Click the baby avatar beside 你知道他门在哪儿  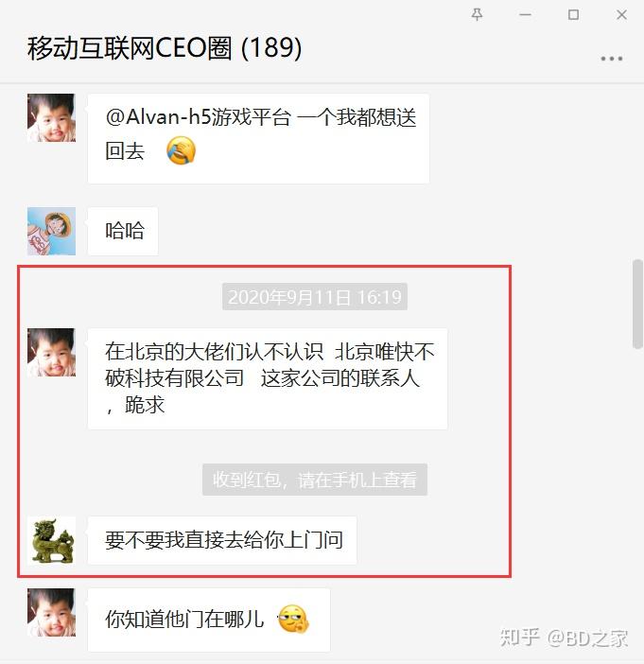[x=51, y=612]
